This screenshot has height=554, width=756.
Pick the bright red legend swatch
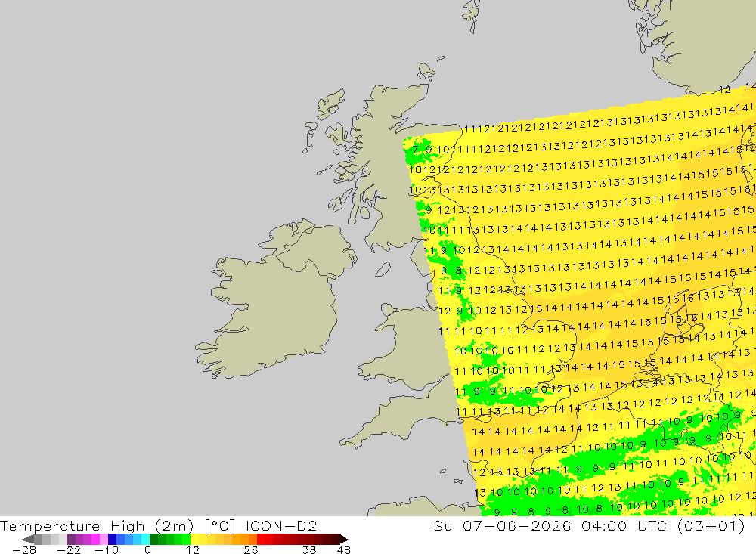tap(261, 539)
